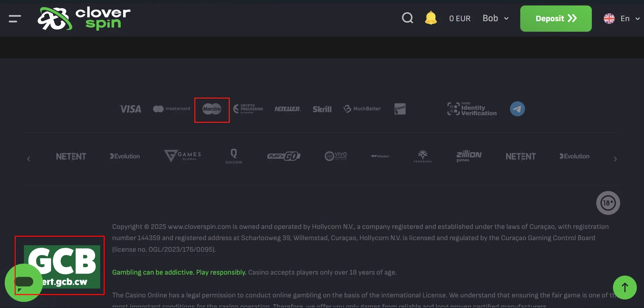
Task: Click the Clover Spin logo
Action: point(84,18)
